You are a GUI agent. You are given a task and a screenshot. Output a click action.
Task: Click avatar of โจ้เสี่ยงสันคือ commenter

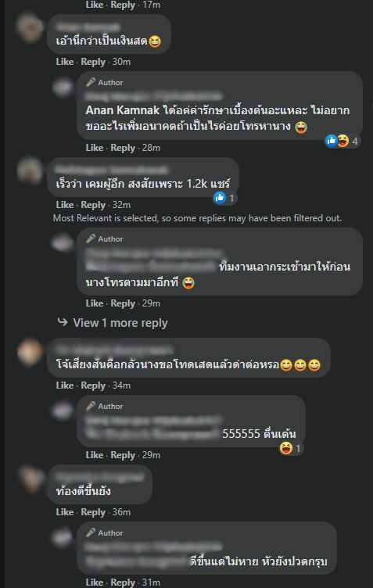[30, 352]
